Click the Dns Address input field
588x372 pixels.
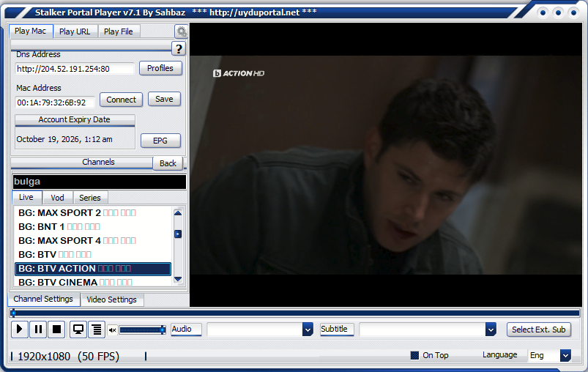pyautogui.click(x=74, y=69)
